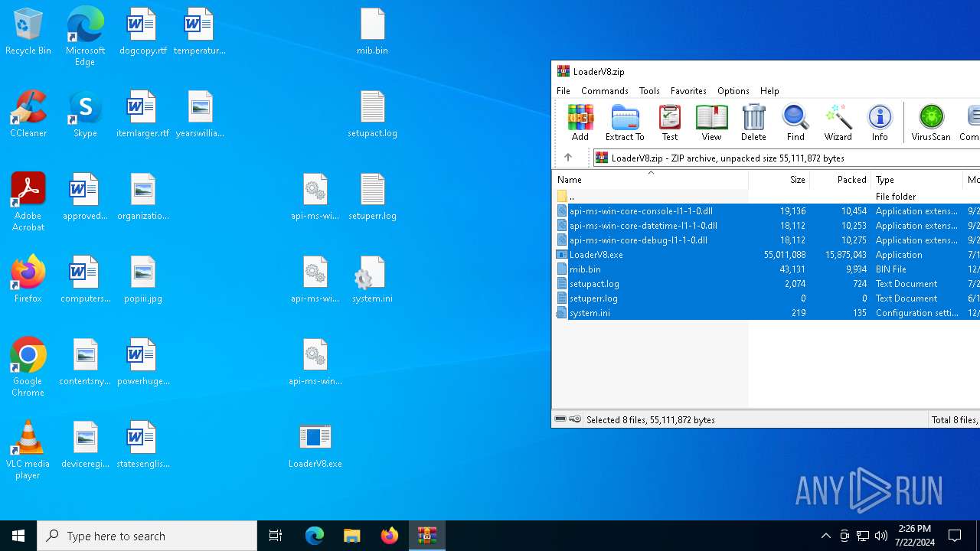This screenshot has width=980, height=551.
Task: Open the notification center
Action: click(x=955, y=536)
